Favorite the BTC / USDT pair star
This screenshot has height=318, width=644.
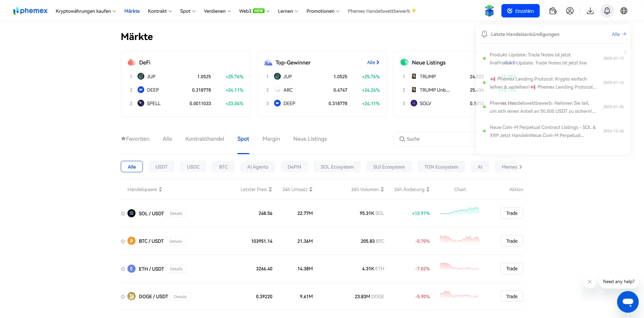pyautogui.click(x=123, y=241)
